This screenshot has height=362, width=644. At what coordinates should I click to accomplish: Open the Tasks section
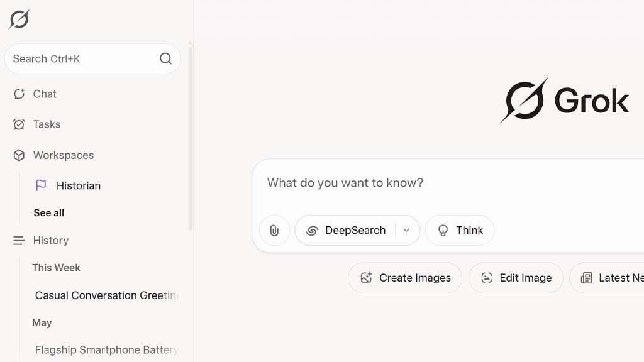click(47, 124)
